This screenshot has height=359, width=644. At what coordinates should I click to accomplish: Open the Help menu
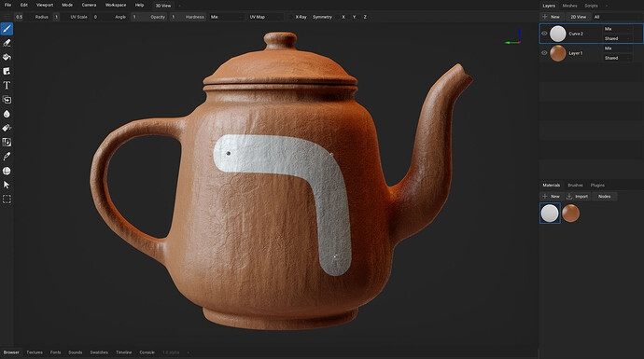click(x=140, y=5)
